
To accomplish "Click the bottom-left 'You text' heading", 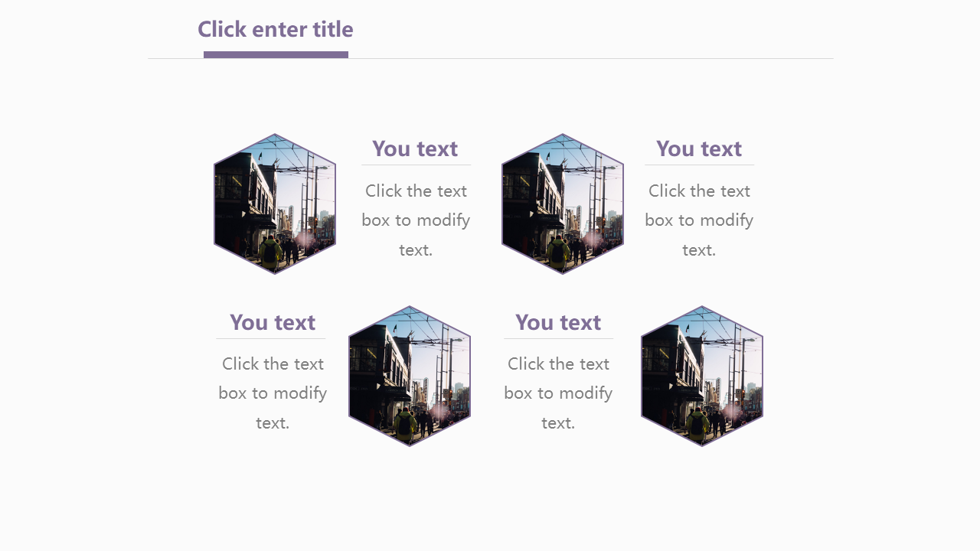I will click(x=273, y=322).
